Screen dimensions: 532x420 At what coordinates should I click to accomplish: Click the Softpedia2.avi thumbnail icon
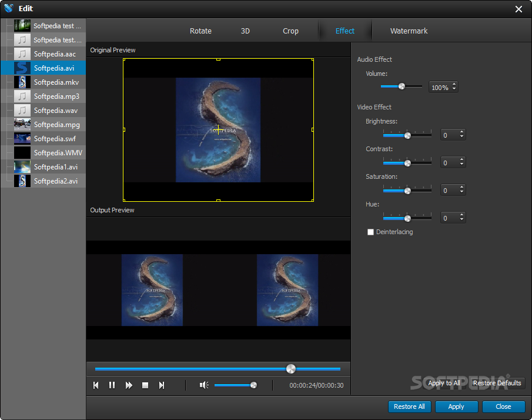22,181
